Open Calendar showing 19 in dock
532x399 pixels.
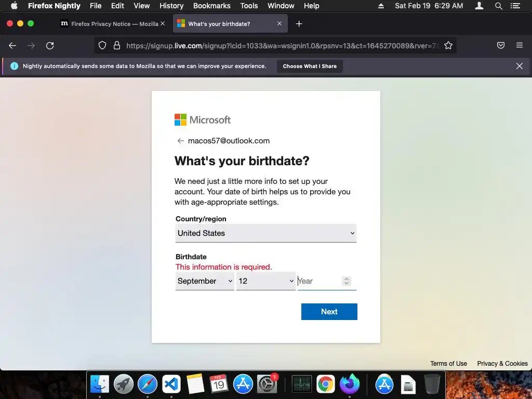tap(219, 384)
